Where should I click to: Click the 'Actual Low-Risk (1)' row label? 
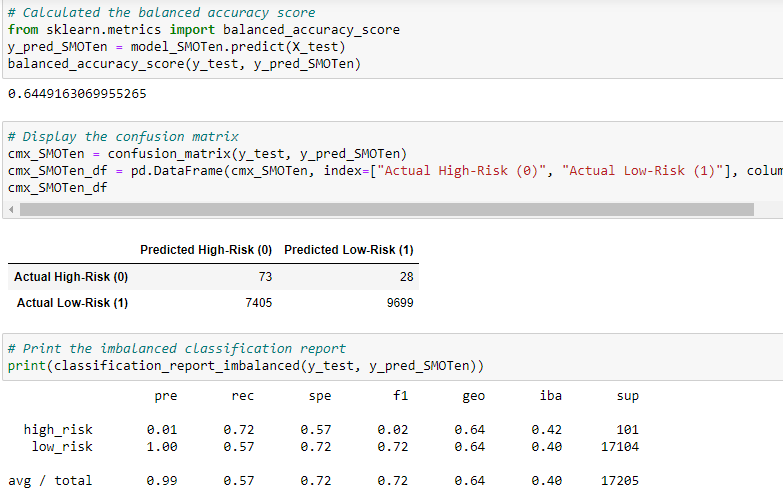tap(72, 303)
